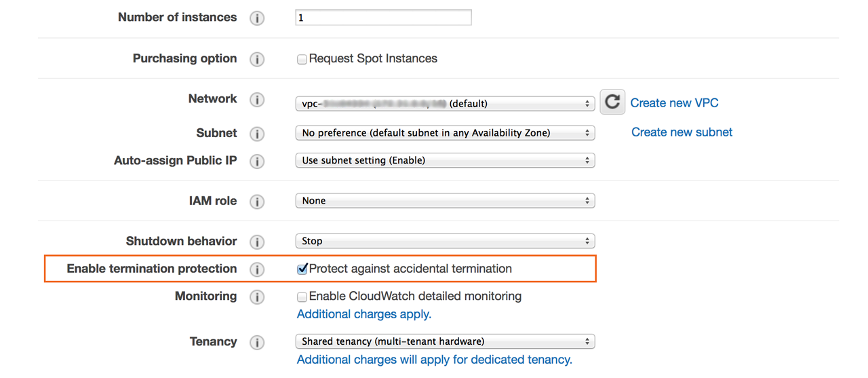
Task: Uncheck Protect against accidental termination
Action: (302, 269)
